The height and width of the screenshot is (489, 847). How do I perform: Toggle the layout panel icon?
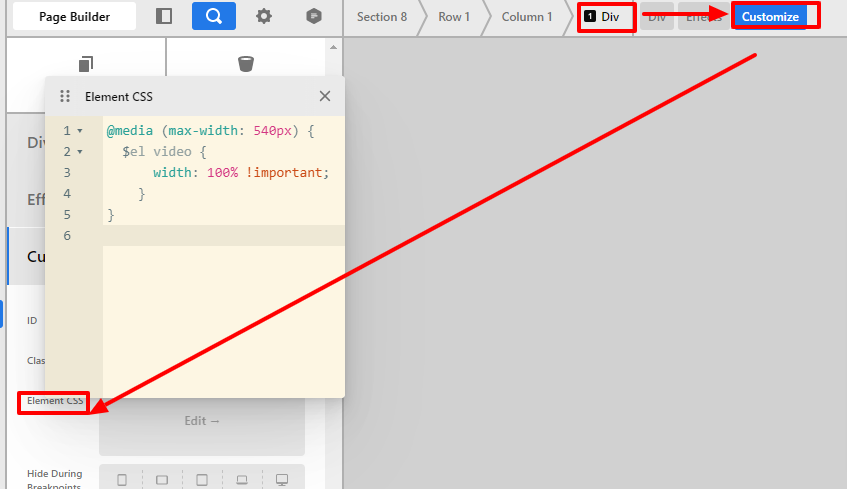point(164,16)
